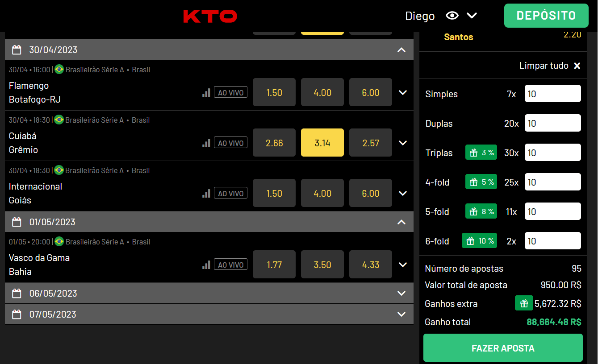Select Grêmio win odds 2.57
Image resolution: width=598 pixels, height=364 pixels.
pos(371,143)
